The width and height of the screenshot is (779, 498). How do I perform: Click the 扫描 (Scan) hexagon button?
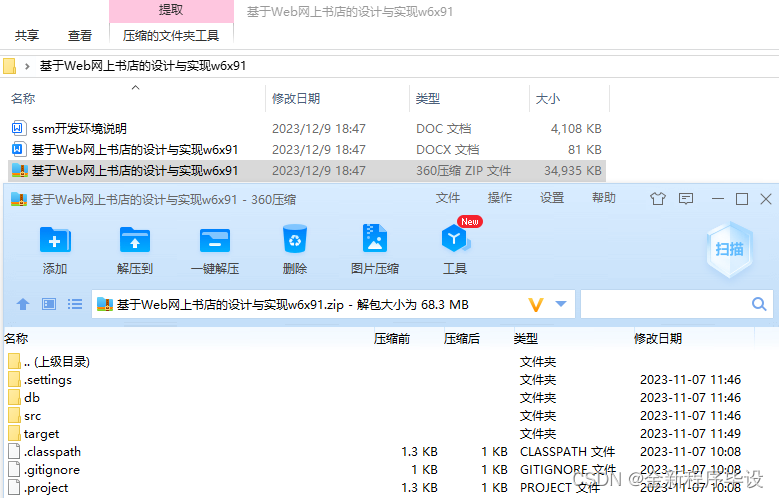pos(729,249)
